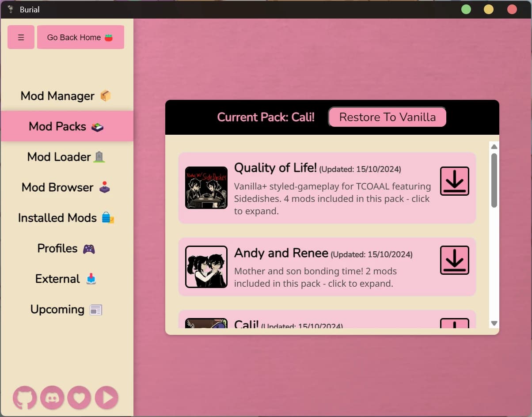Download the Cali! pack

[x=454, y=323]
